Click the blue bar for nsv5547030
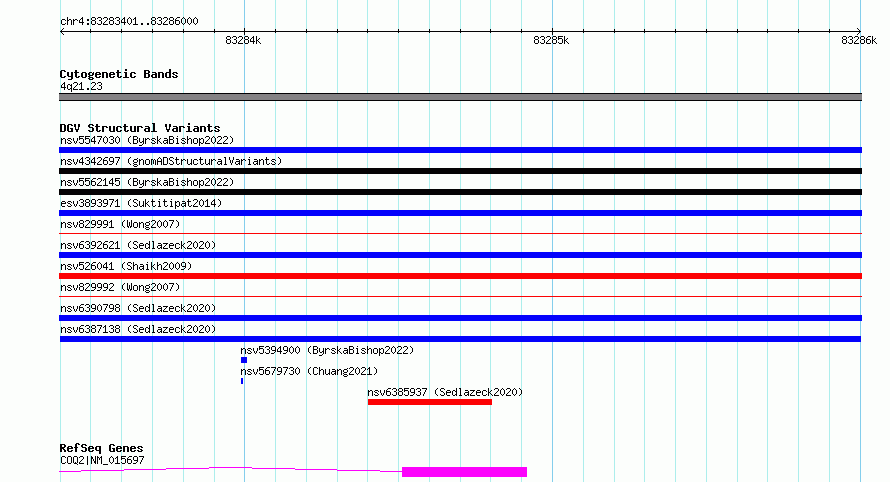The width and height of the screenshot is (890, 482). click(x=460, y=150)
